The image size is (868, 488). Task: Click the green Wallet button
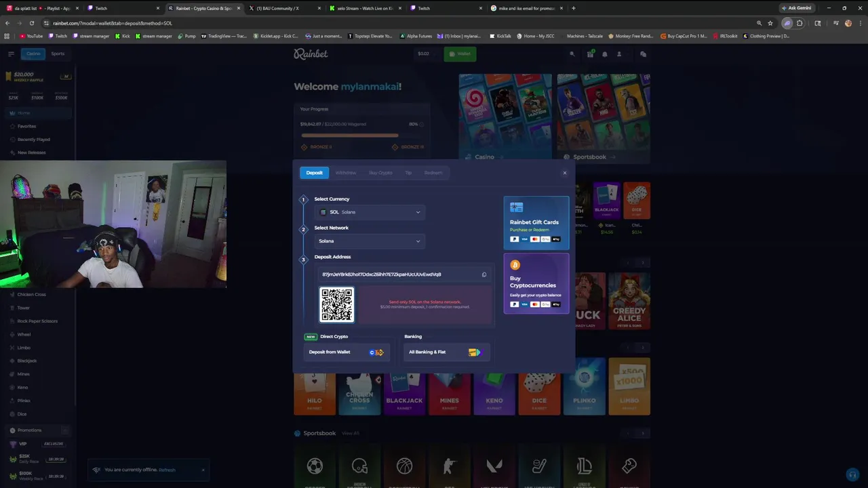[460, 54]
